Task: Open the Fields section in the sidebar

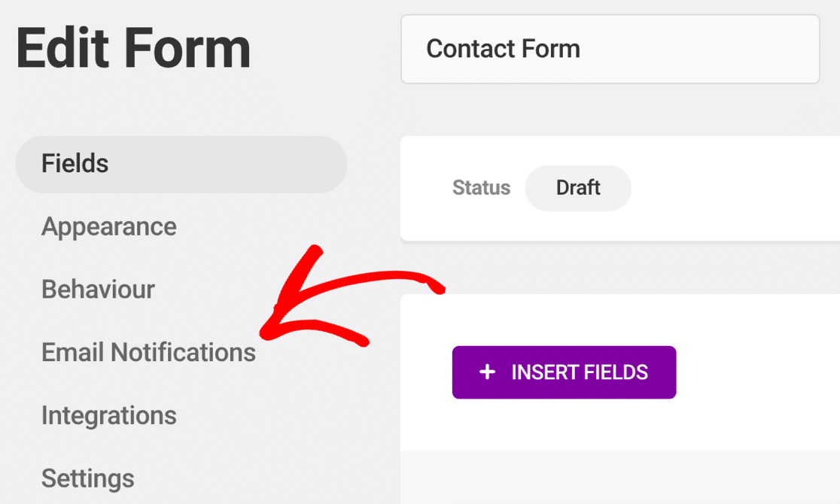Action: (75, 164)
